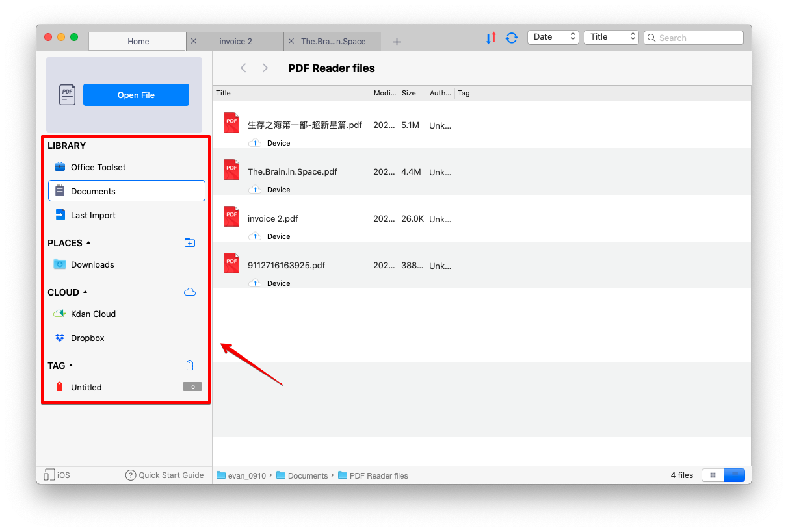Click Documents in the path bar
Image resolution: width=788 pixels, height=532 pixels.
(302, 475)
